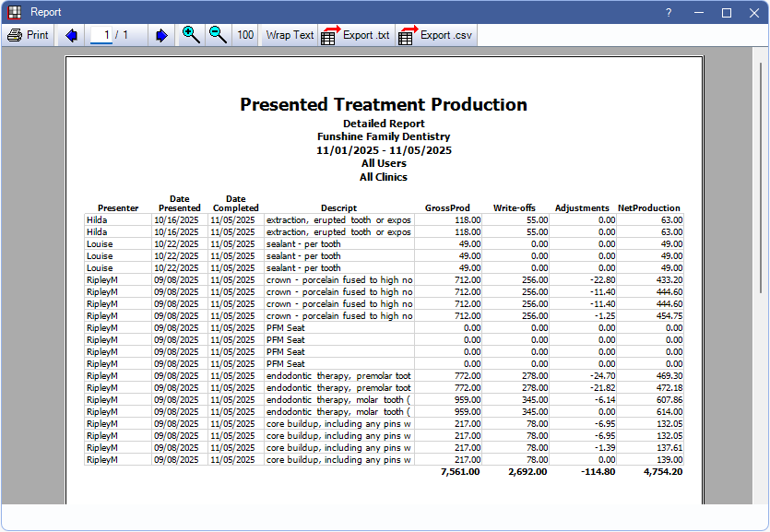Zoom out with the magnifier minus
The width and height of the screenshot is (770, 532).
coord(218,35)
